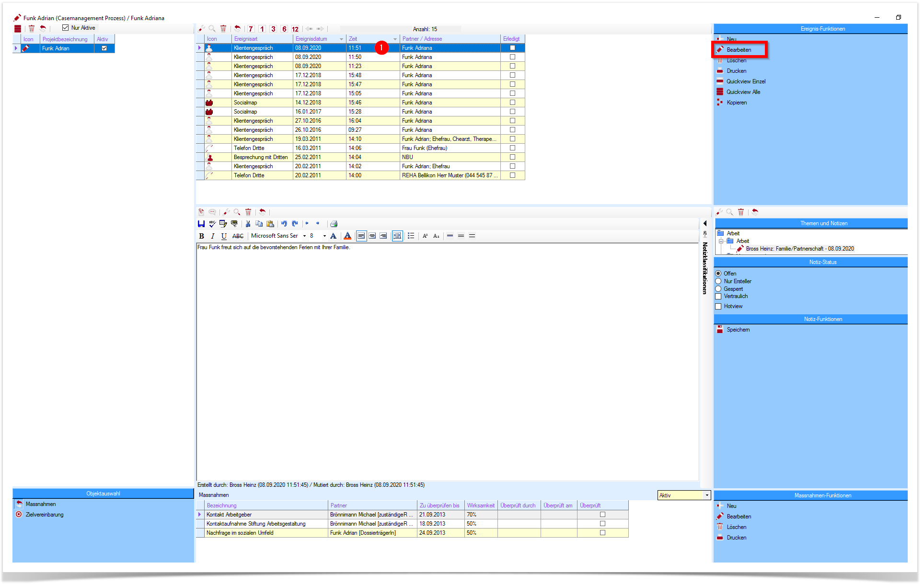This screenshot has height=586, width=924.
Task: Click the speech bubble comment icon above the editor
Action: [212, 212]
